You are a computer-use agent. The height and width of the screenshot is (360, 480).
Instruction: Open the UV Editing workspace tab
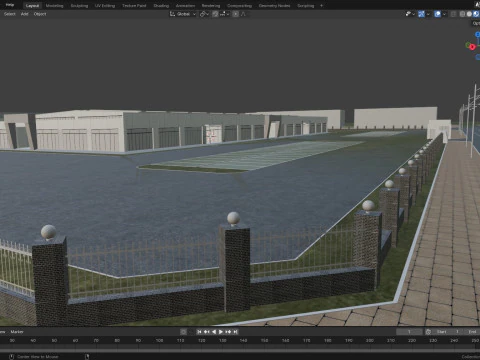tap(105, 6)
